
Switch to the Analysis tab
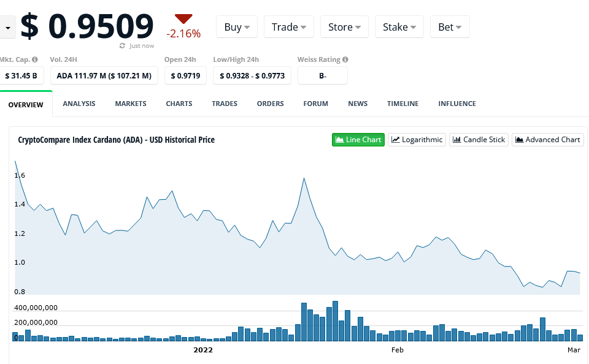[79, 104]
